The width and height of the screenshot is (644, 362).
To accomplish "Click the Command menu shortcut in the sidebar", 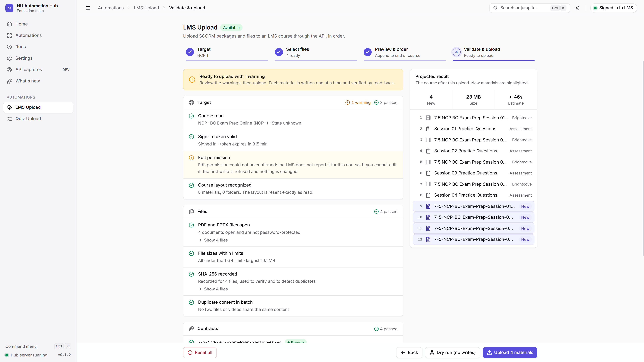I will 38,346.
